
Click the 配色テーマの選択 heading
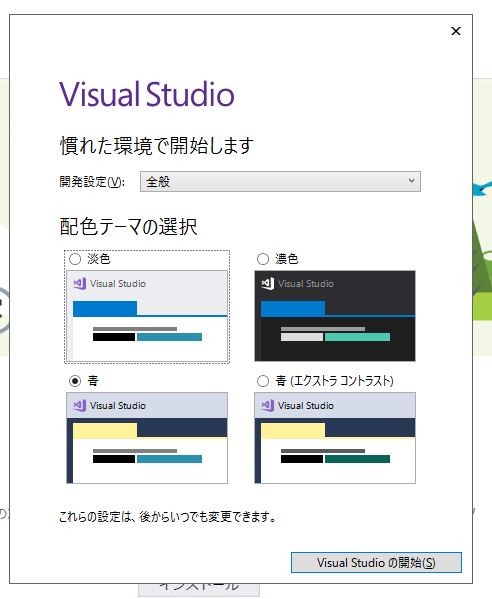point(128,227)
